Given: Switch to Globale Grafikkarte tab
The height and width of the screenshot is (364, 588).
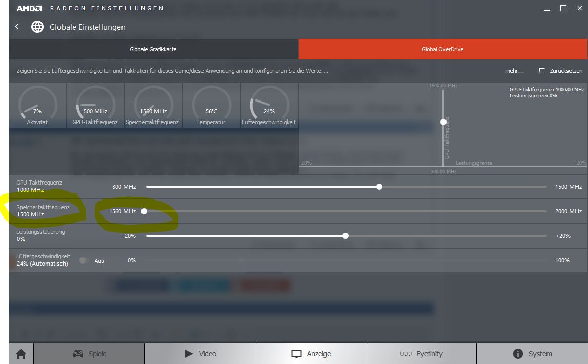Looking at the screenshot, I should pyautogui.click(x=153, y=49).
